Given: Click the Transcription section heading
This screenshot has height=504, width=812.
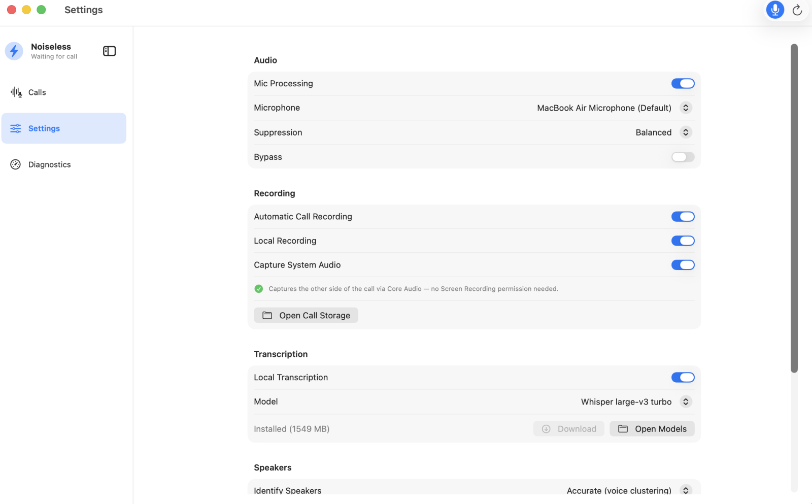Looking at the screenshot, I should (x=281, y=354).
